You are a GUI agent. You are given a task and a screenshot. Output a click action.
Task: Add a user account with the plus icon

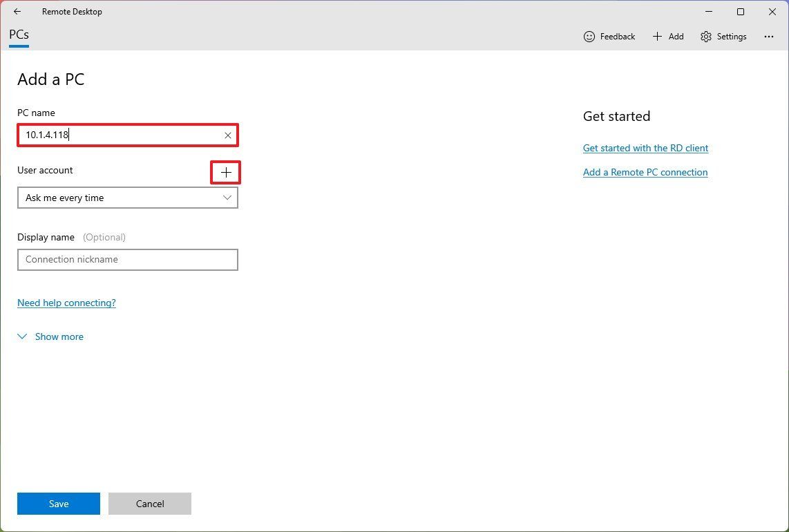(225, 172)
